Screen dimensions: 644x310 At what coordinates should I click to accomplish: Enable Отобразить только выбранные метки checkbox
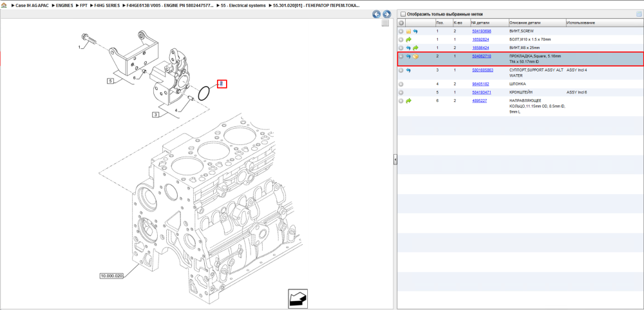tap(403, 14)
